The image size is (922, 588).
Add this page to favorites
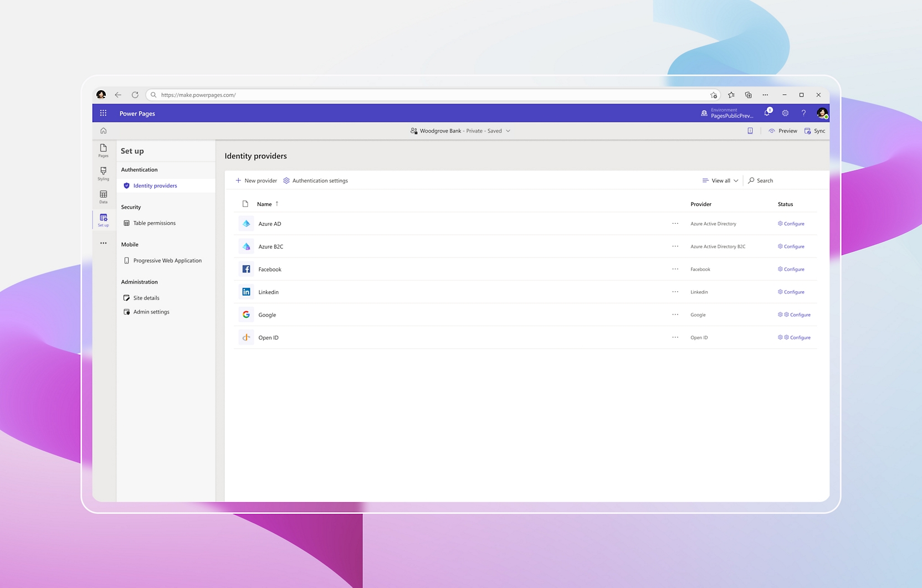tap(714, 95)
